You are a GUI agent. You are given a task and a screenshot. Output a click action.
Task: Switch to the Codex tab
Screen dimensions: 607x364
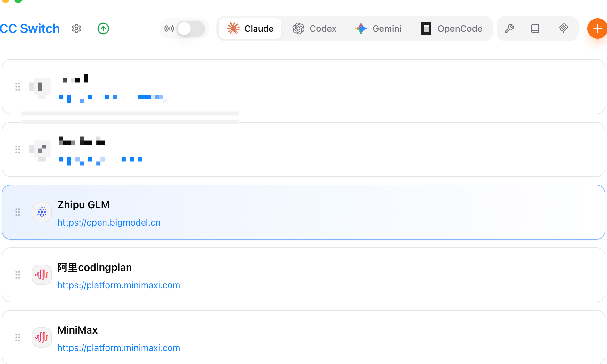[x=314, y=28]
